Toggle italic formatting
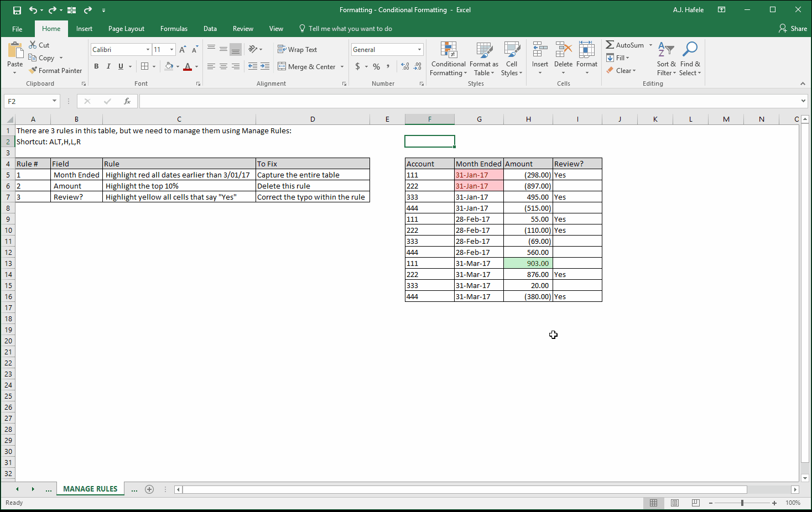This screenshot has height=512, width=812. pyautogui.click(x=108, y=66)
